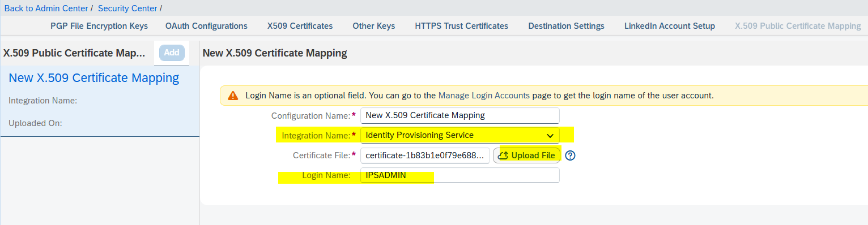Go to X509 Certificates tab
Image resolution: width=868 pixels, height=225 pixels.
[300, 26]
